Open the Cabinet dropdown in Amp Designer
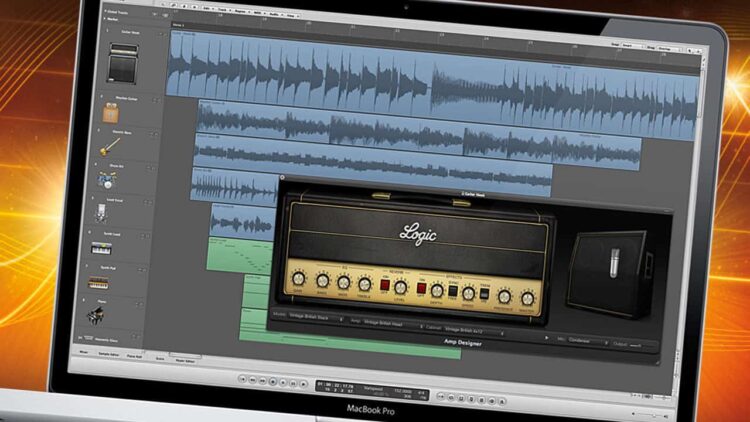 (x=474, y=330)
